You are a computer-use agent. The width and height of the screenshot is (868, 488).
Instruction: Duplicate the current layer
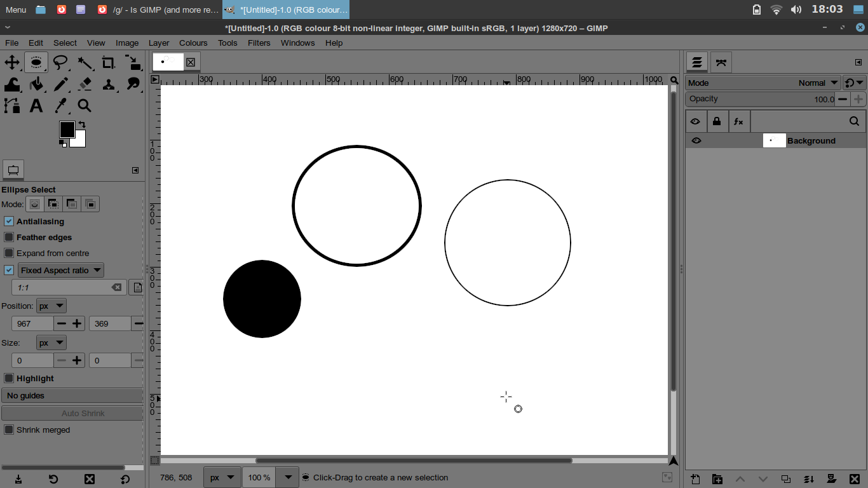point(786,479)
